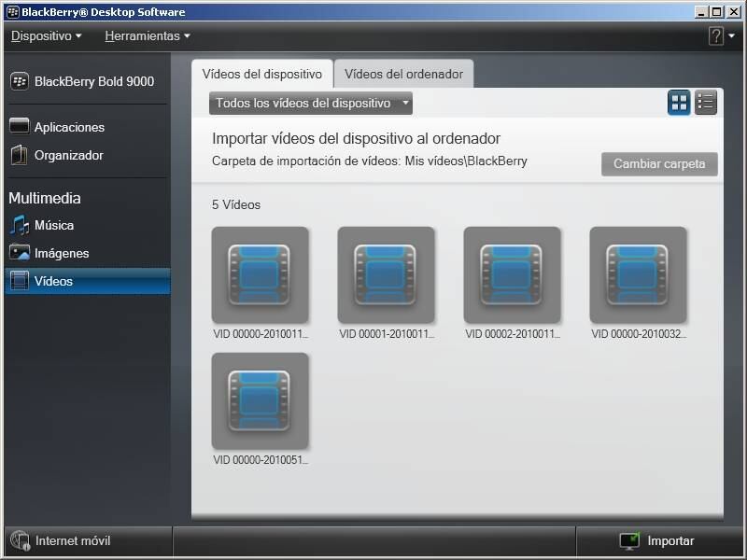
Task: Select the 'Vídeos del dispositivo' tab
Action: click(x=262, y=74)
